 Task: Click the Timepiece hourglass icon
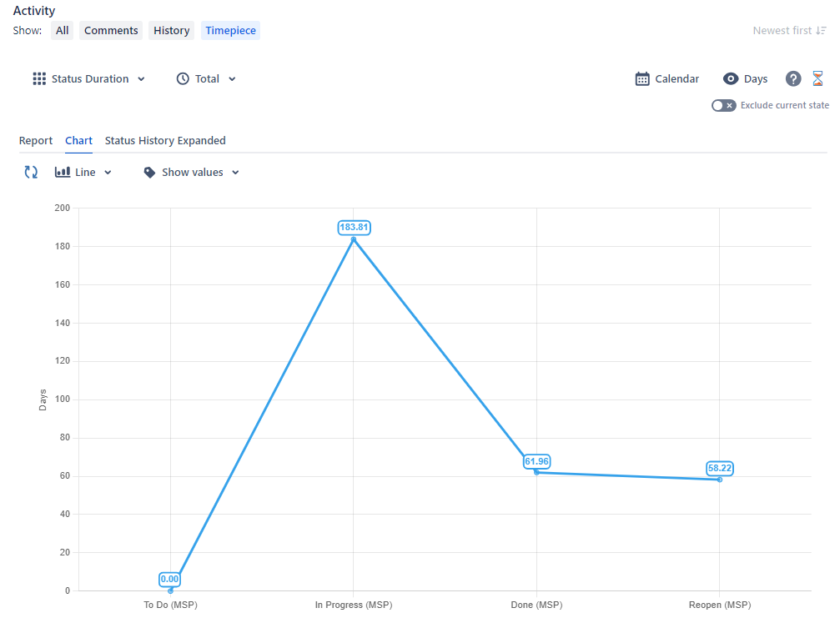817,78
